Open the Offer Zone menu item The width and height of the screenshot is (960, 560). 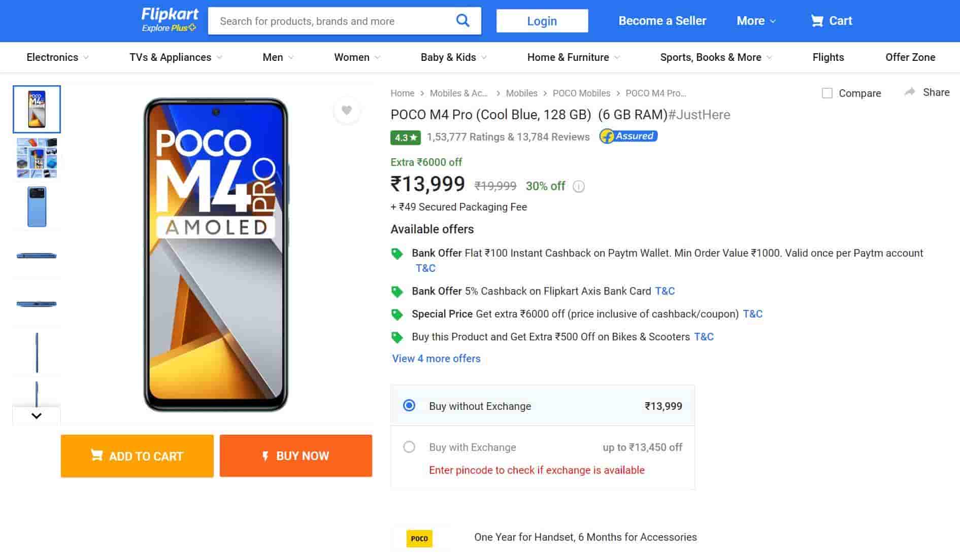pos(910,57)
